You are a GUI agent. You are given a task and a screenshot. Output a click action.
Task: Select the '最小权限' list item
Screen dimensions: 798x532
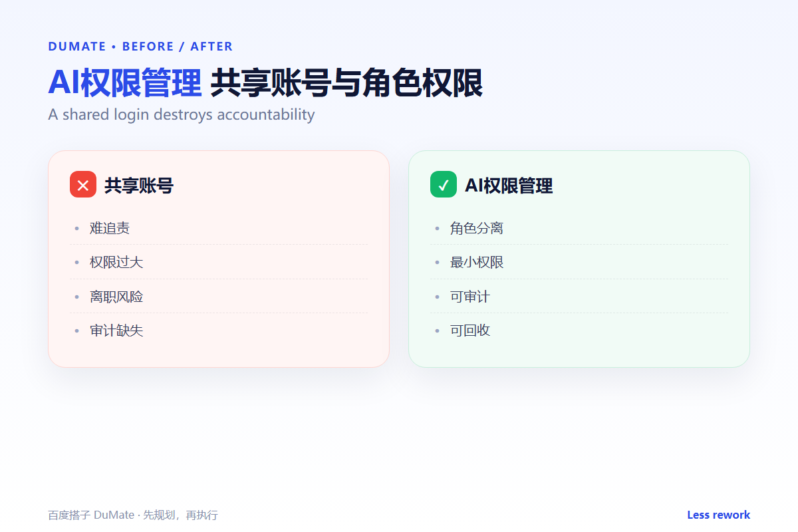coord(579,262)
